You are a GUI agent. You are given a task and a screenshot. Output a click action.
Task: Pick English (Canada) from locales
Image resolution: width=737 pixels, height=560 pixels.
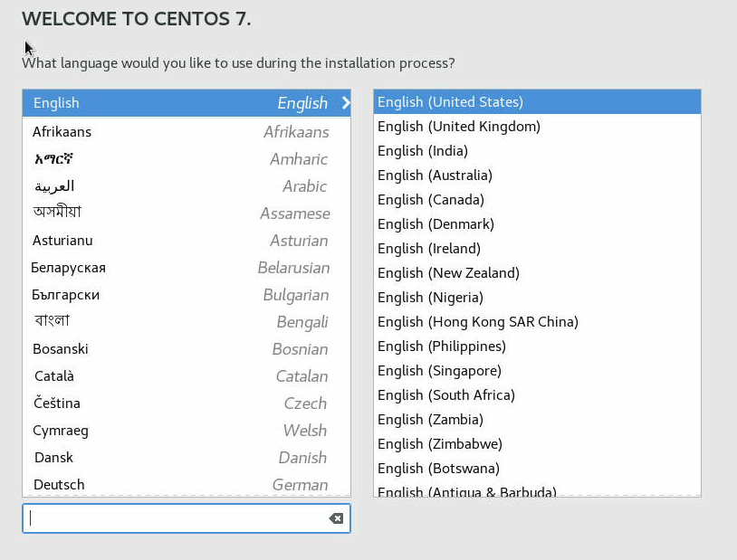pos(537,200)
